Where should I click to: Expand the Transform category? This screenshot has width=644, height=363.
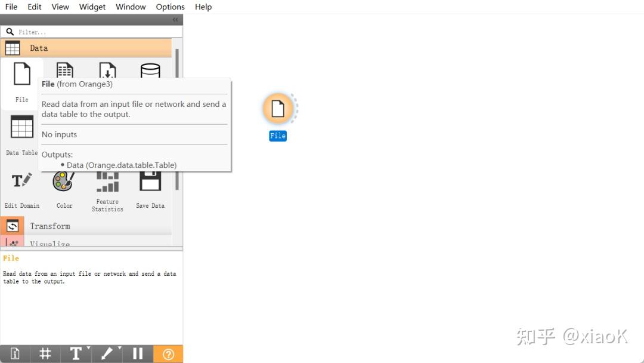(86, 226)
